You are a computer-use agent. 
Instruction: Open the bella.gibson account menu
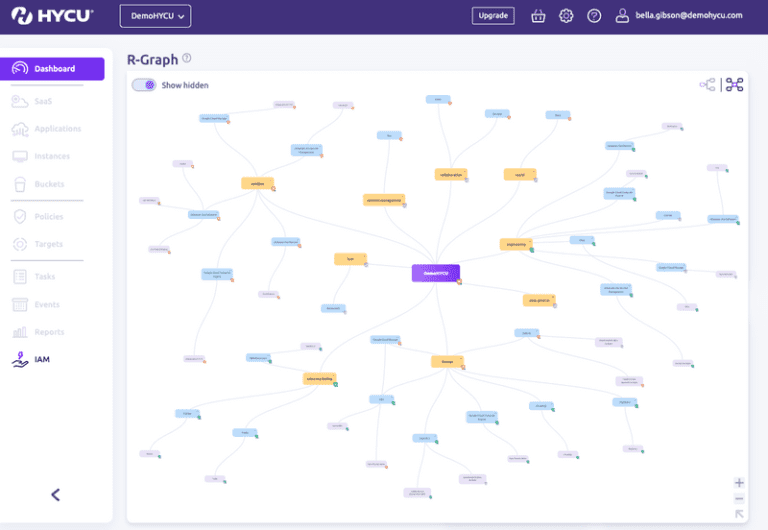[679, 16]
